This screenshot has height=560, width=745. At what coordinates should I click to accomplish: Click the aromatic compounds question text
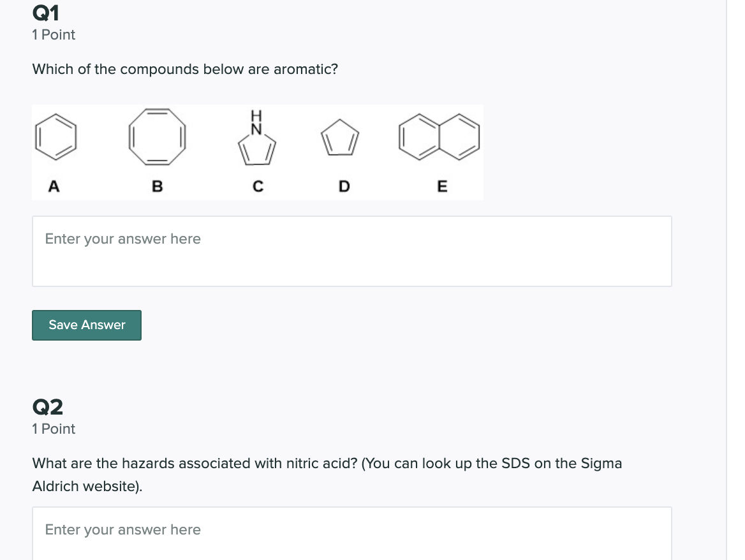185,69
